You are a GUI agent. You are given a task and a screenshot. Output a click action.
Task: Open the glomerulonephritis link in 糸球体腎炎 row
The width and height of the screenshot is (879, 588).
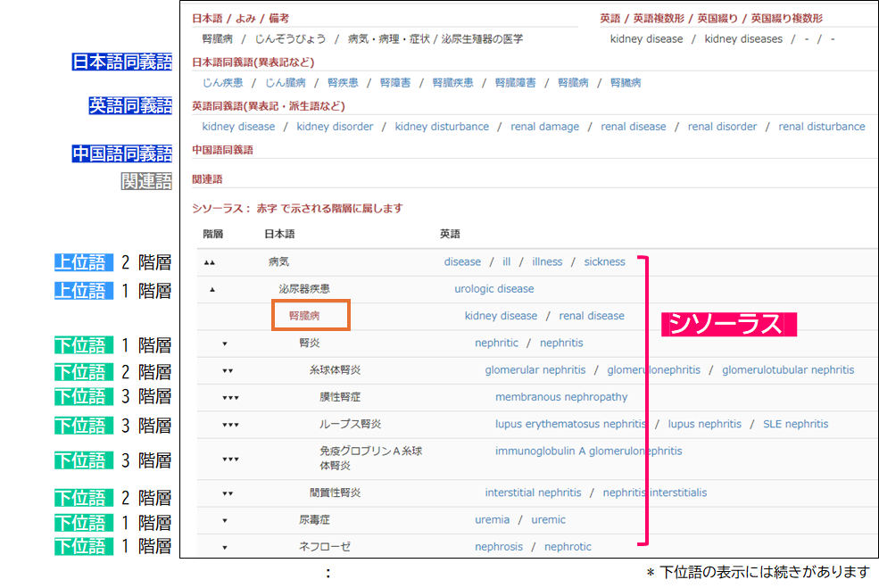coord(653,370)
